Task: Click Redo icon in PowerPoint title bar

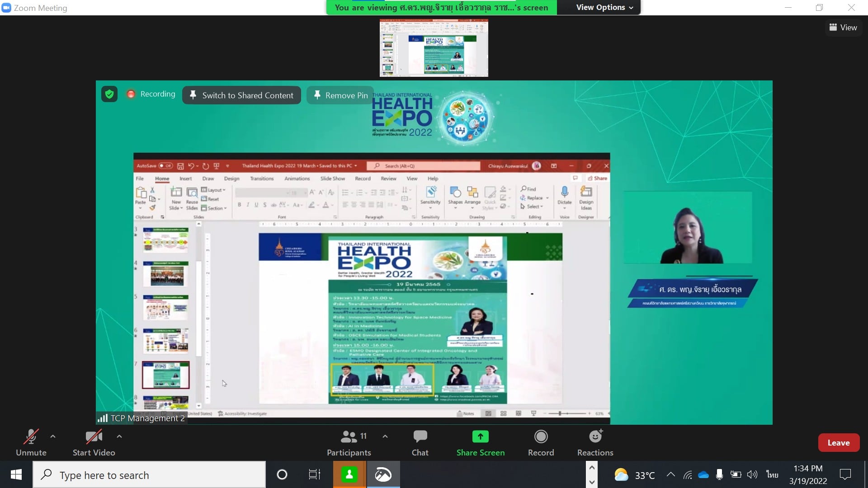Action: tap(206, 166)
